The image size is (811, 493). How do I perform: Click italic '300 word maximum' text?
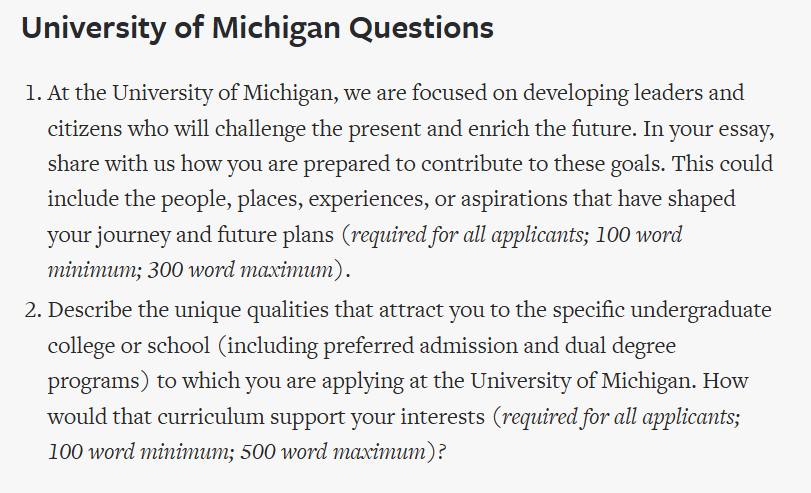241,270
